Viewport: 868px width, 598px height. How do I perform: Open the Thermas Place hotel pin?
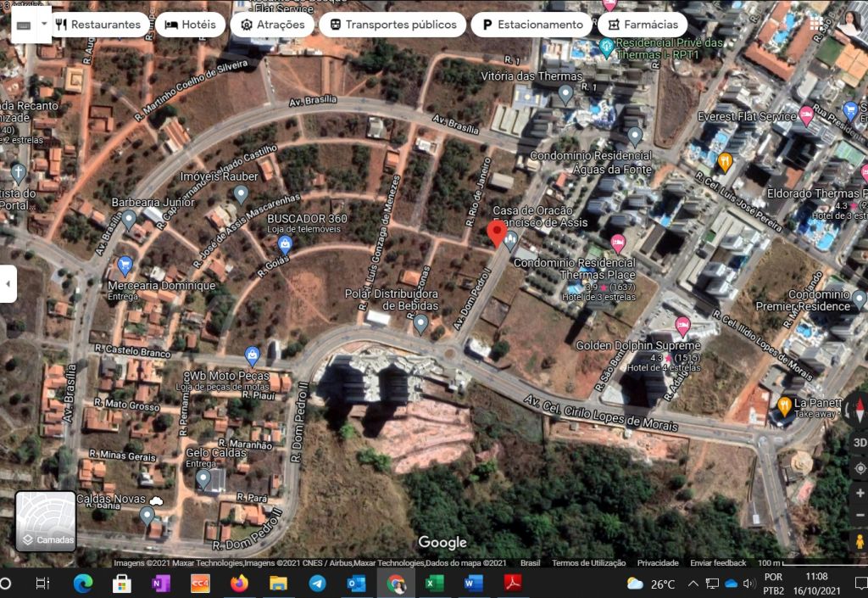point(618,243)
